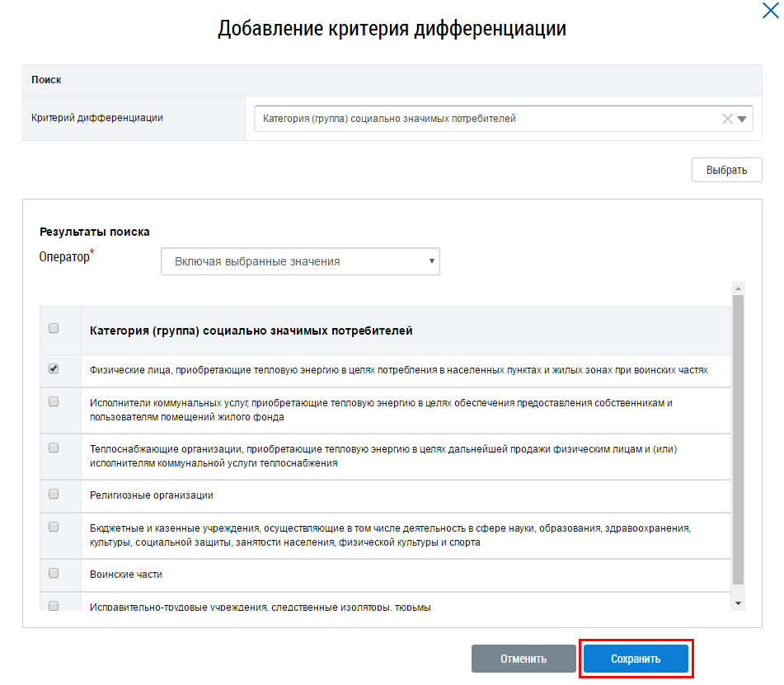Screen dimensions: 784x685
Task: Check the Теплоснабжающие организации checkbox
Action: (54, 448)
